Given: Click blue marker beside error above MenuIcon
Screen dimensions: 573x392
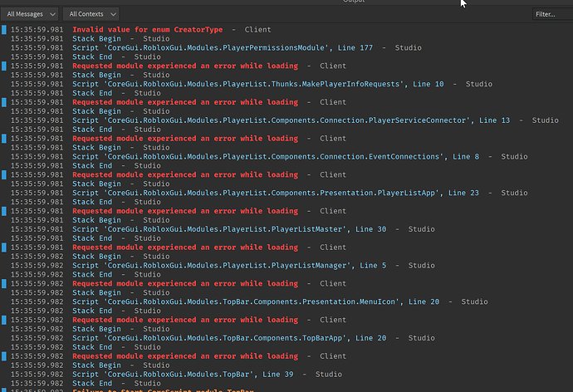Looking at the screenshot, I should (4, 283).
